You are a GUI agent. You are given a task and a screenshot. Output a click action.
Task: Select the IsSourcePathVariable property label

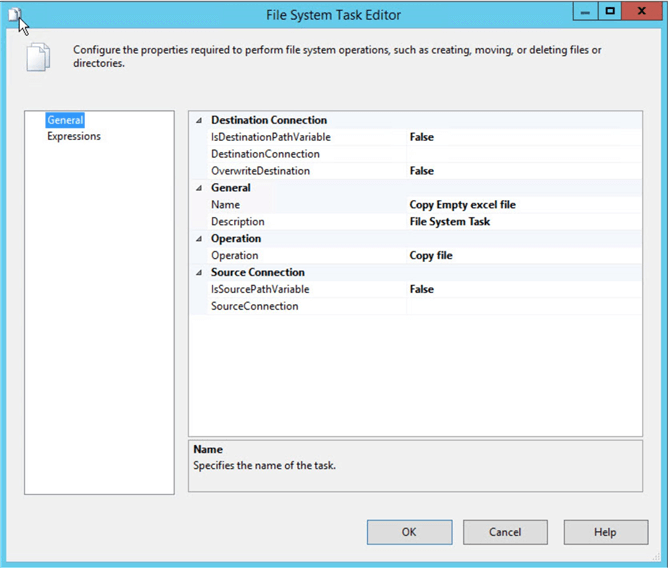click(x=260, y=289)
